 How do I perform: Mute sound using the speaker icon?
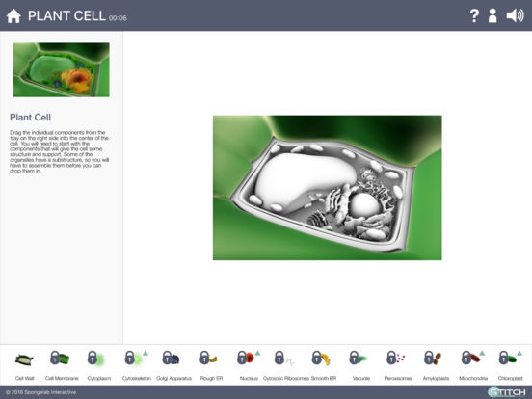coord(515,15)
